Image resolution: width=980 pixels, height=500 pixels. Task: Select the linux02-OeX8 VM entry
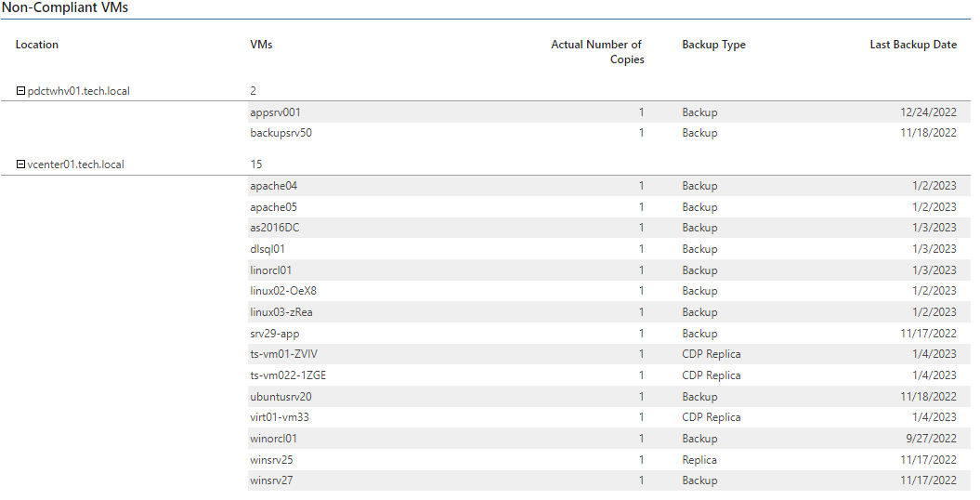283,291
